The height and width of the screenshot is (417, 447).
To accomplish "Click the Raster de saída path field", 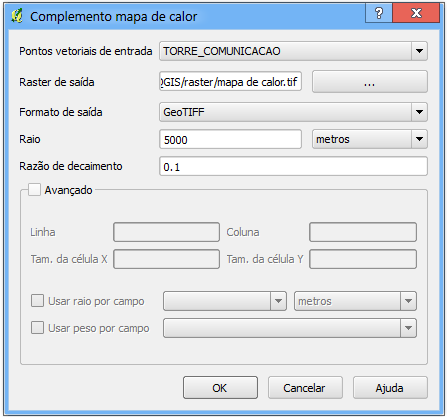I will point(230,81).
